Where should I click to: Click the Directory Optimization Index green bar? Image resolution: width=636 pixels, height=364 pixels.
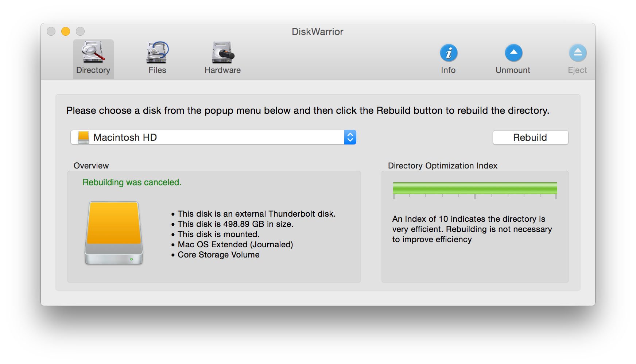pyautogui.click(x=475, y=188)
